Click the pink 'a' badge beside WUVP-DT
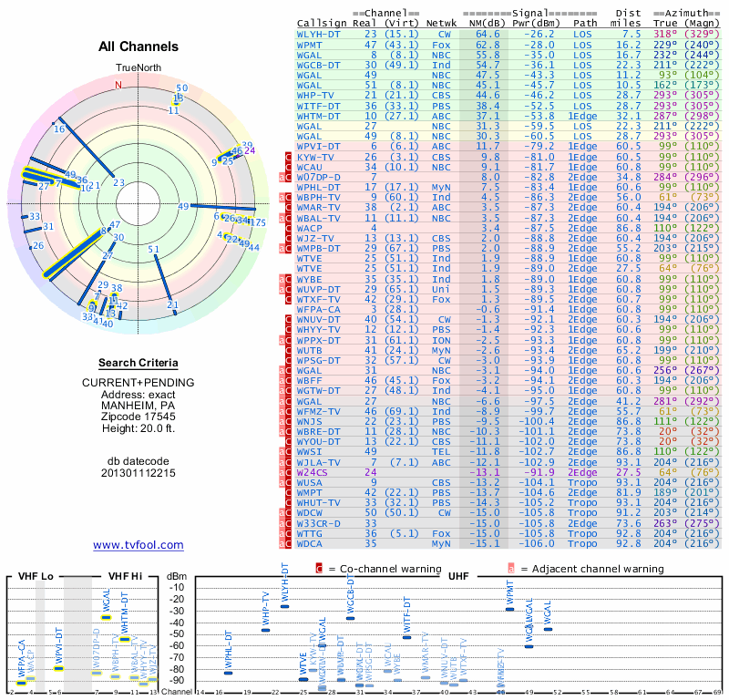Viewport: 729px width, 700px height. coord(282,289)
